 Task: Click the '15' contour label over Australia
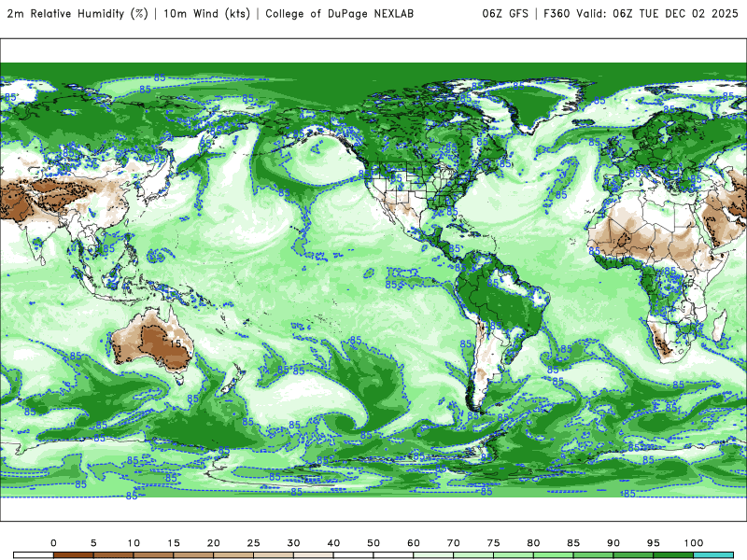pyautogui.click(x=176, y=343)
